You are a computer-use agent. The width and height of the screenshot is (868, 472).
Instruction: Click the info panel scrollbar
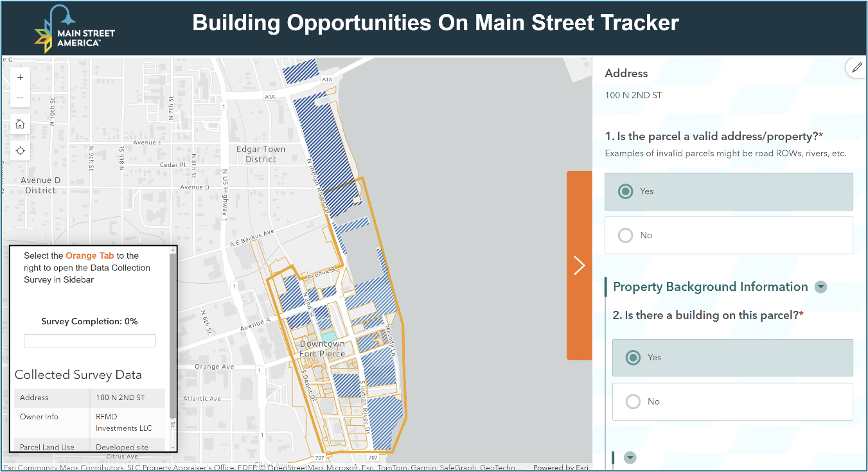pos(173,334)
